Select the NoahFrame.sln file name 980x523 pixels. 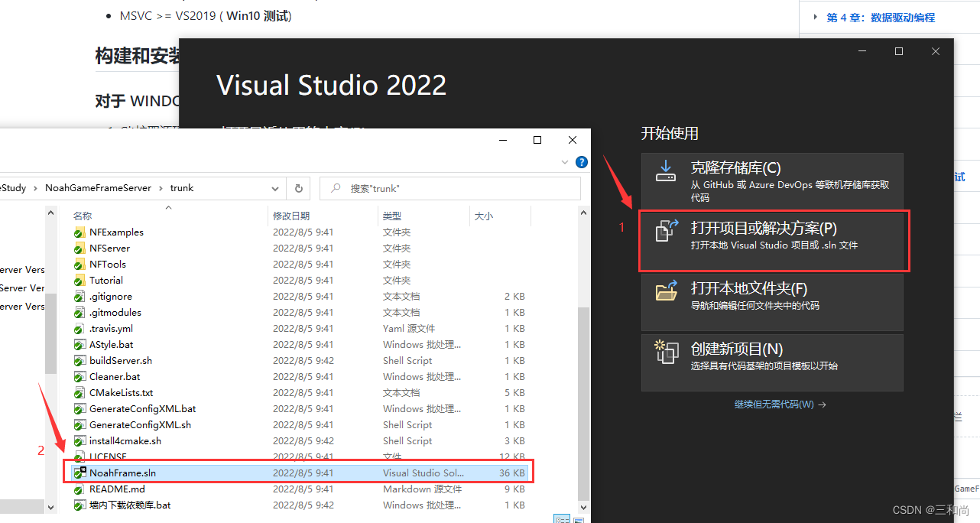click(122, 473)
